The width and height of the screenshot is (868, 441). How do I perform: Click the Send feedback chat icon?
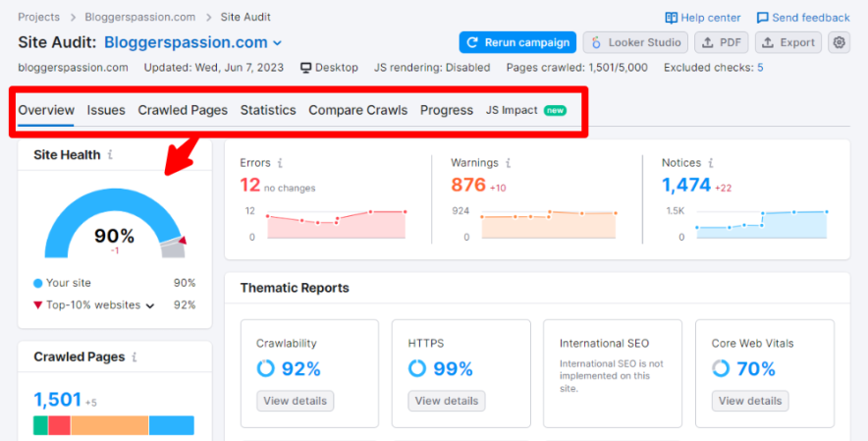[762, 18]
